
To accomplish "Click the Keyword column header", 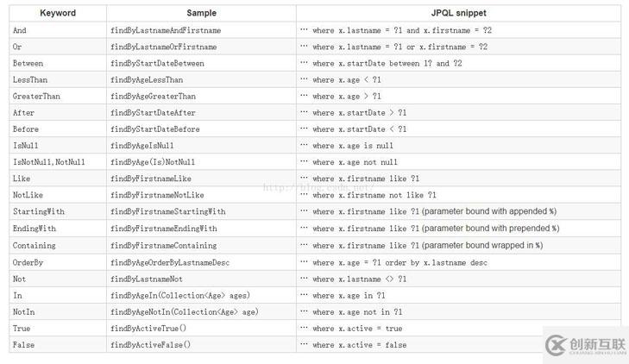I will [58, 13].
